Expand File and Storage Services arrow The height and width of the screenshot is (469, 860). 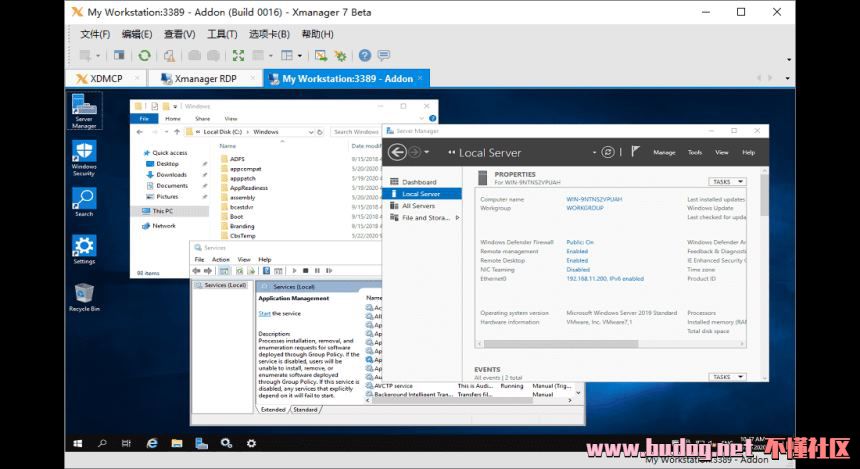[457, 218]
